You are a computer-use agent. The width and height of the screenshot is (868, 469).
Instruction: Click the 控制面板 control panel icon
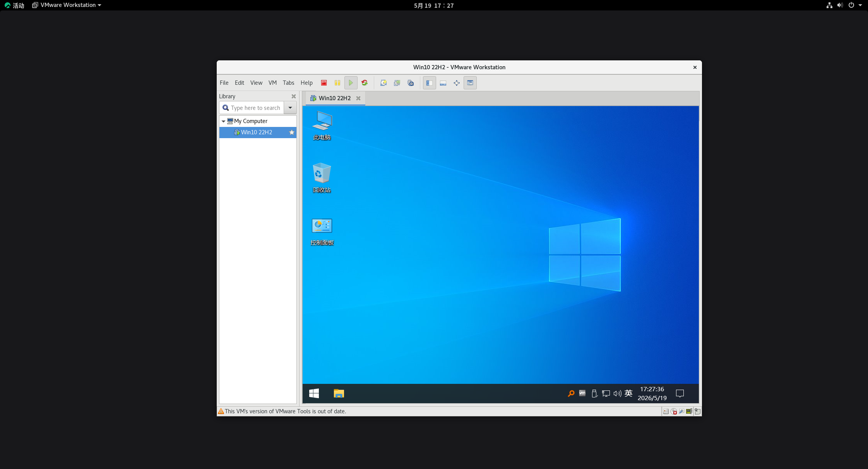(x=322, y=231)
